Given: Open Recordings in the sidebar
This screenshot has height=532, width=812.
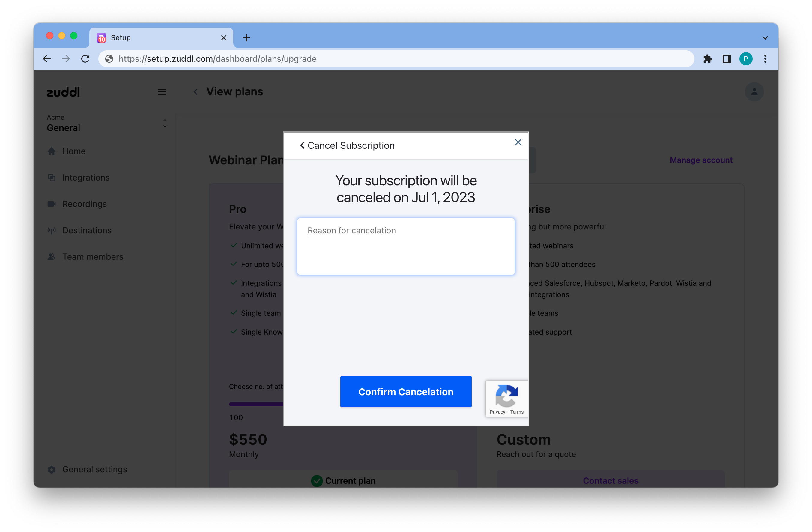Looking at the screenshot, I should click(x=84, y=204).
